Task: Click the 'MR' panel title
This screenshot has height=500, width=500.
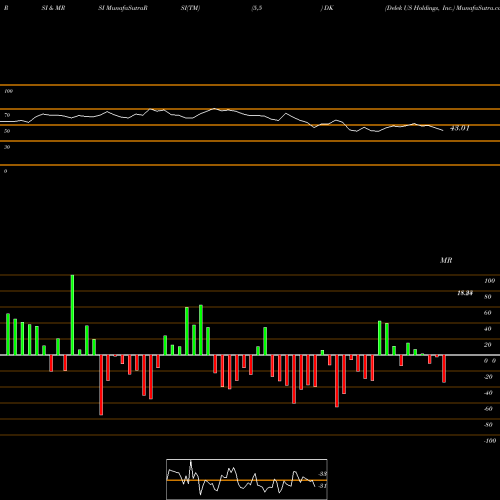Action: pos(446,260)
